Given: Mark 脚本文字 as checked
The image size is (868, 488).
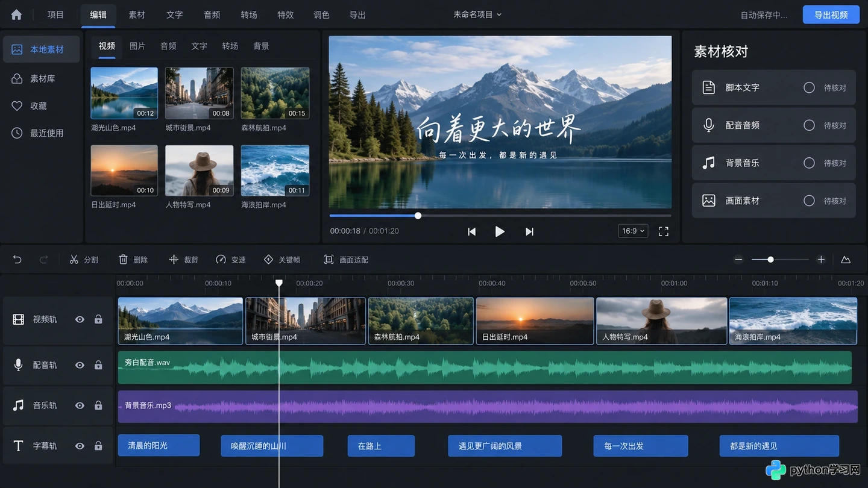Looking at the screenshot, I should 809,87.
